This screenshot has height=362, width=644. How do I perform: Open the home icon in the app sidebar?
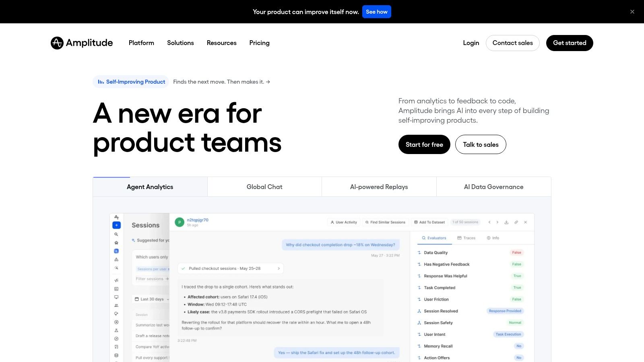116,243
